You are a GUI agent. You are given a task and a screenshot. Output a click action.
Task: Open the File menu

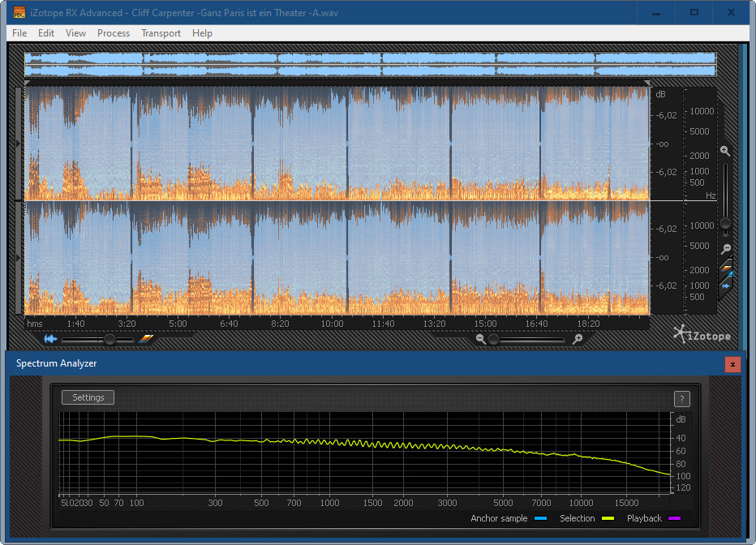19,33
